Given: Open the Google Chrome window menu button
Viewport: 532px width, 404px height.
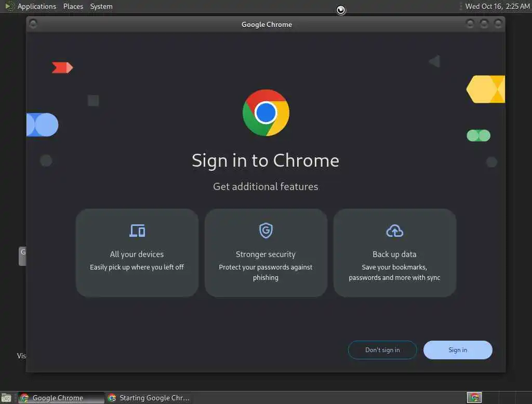Looking at the screenshot, I should coord(33,24).
